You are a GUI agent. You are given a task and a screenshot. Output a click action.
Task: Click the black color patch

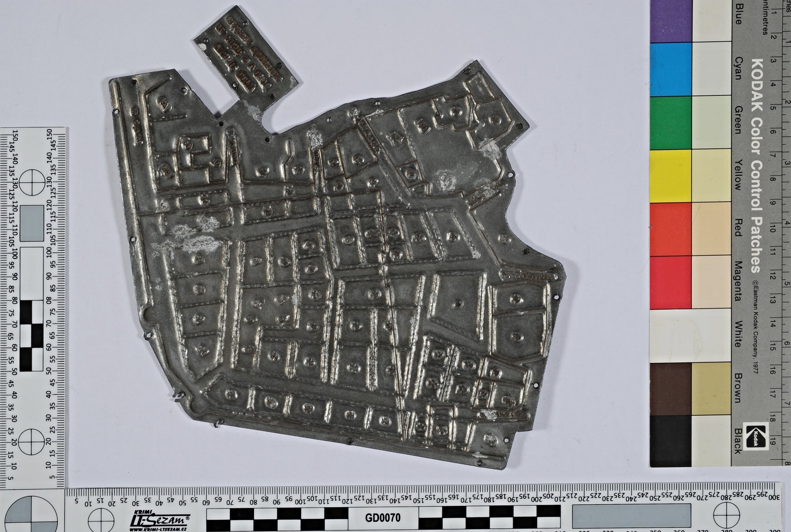(x=670, y=441)
